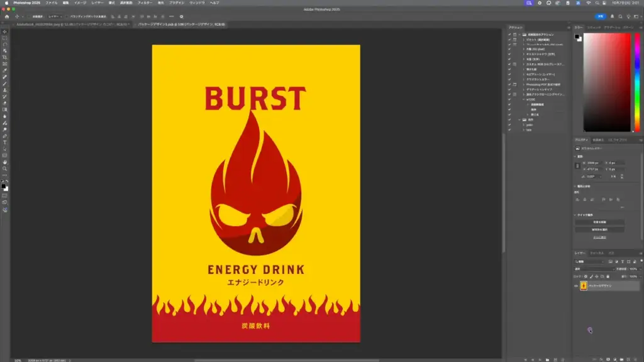
Task: Click the 被写体を選択 quick action button
Action: pyautogui.click(x=600, y=229)
